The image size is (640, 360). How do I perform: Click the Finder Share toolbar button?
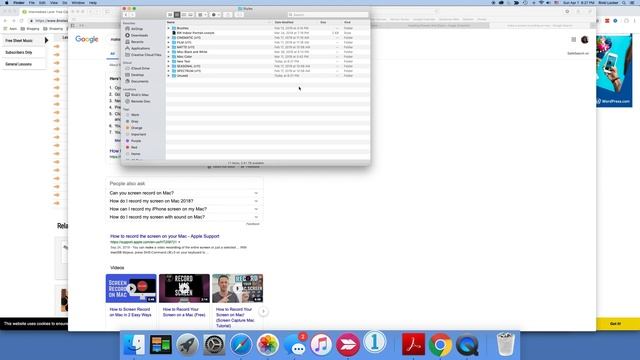click(x=228, y=15)
